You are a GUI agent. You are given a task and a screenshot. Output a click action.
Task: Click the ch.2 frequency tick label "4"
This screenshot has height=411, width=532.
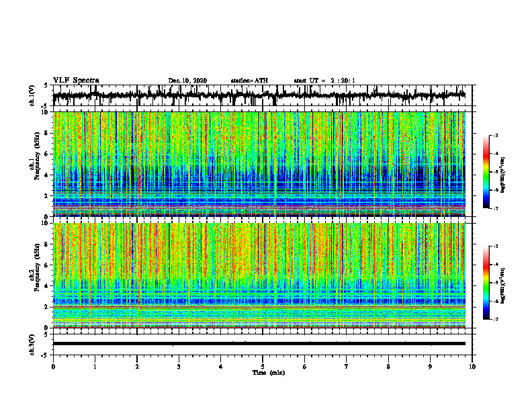tap(46, 286)
